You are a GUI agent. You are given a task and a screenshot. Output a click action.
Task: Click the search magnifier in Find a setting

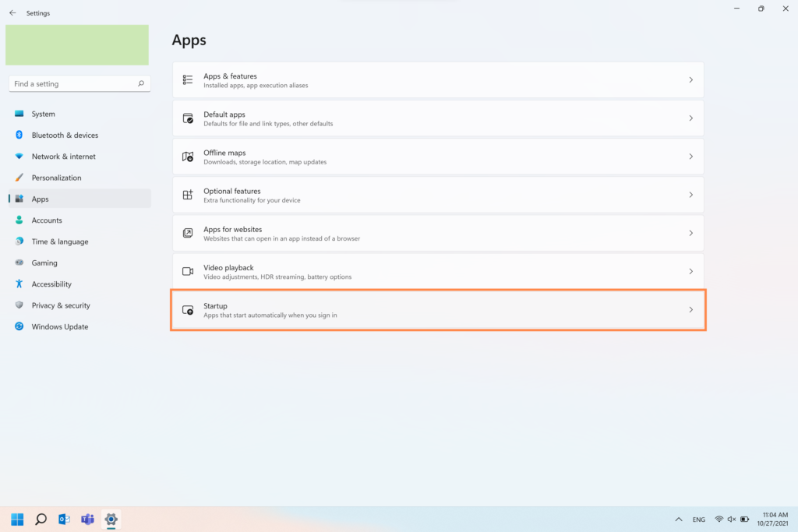[141, 84]
